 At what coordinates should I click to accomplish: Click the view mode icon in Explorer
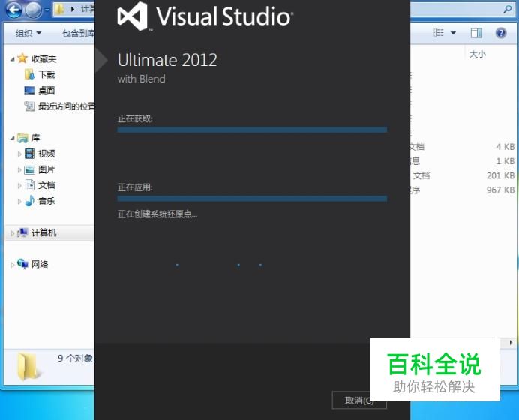pos(438,33)
